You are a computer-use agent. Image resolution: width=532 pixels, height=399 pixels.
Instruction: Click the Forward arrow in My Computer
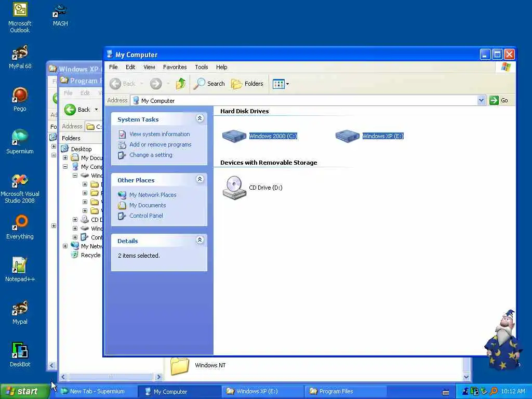[x=156, y=84]
